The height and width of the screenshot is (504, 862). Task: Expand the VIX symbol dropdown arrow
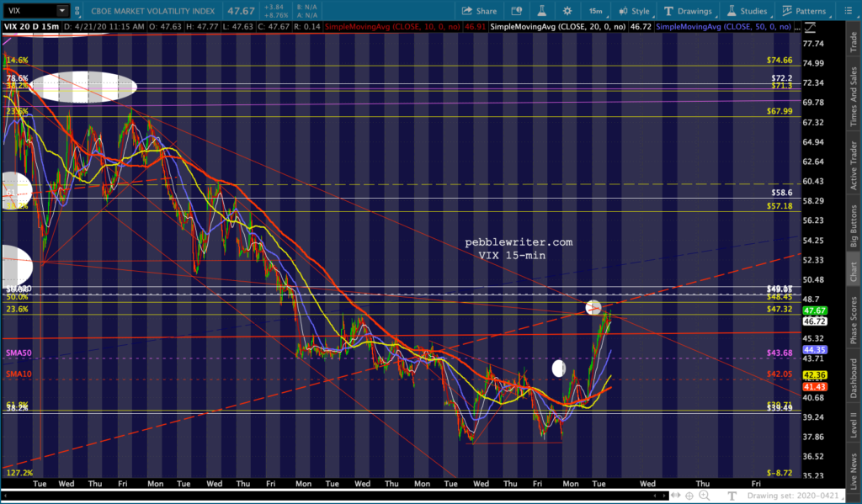click(x=62, y=11)
